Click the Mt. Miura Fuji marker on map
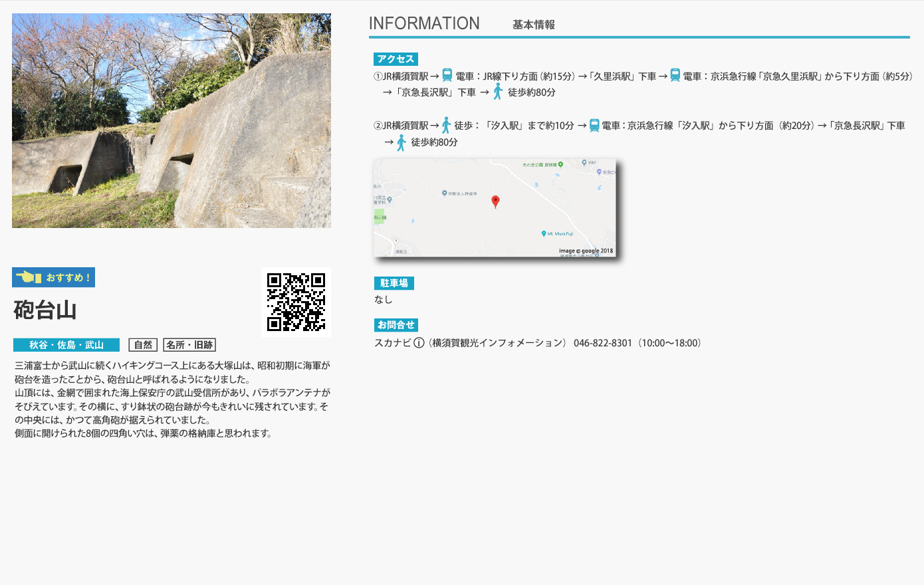924x585 pixels. (x=544, y=233)
